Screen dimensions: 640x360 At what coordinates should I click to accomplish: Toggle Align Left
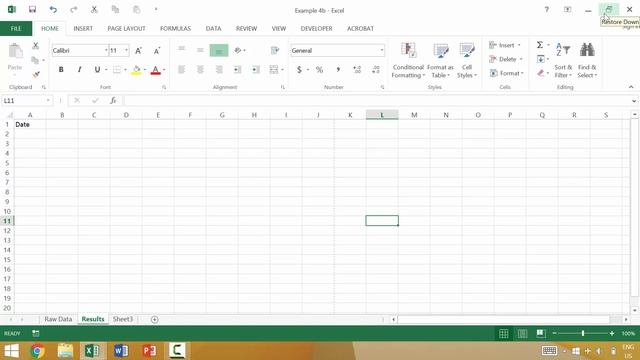(x=182, y=70)
